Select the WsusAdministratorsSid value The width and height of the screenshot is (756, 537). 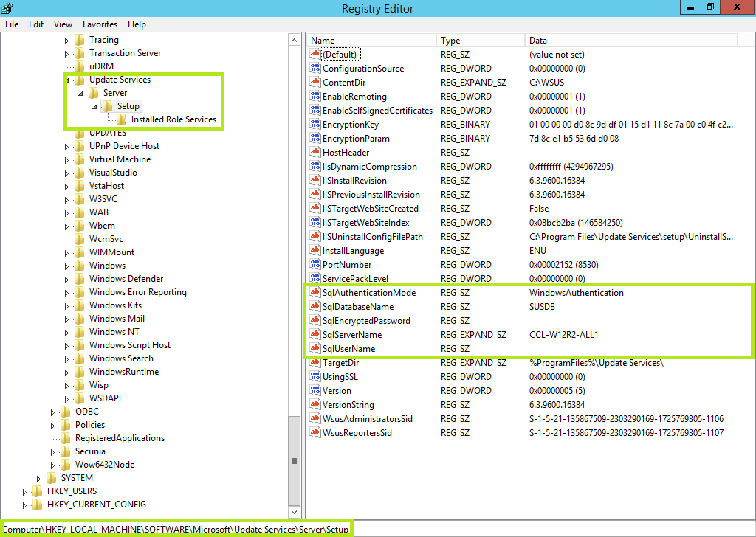[368, 418]
